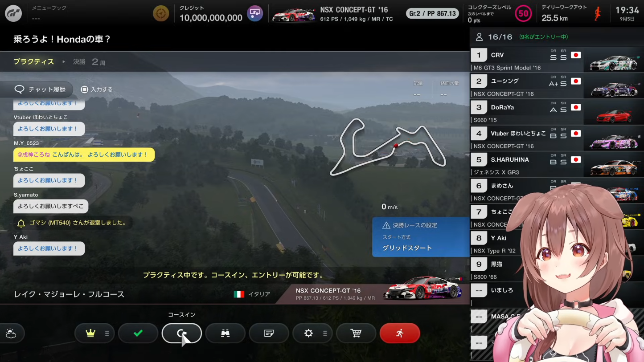Open the shopping cart button

pos(356,333)
